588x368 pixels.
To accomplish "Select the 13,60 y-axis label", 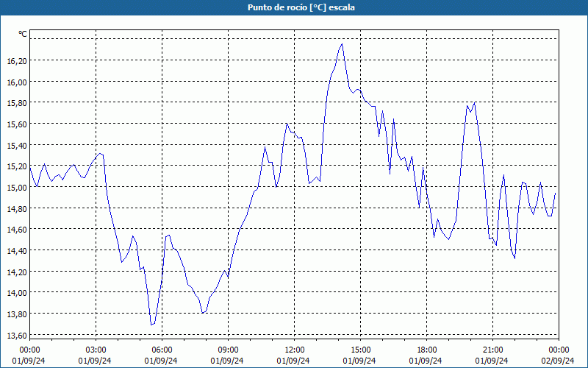I will coord(17,335).
